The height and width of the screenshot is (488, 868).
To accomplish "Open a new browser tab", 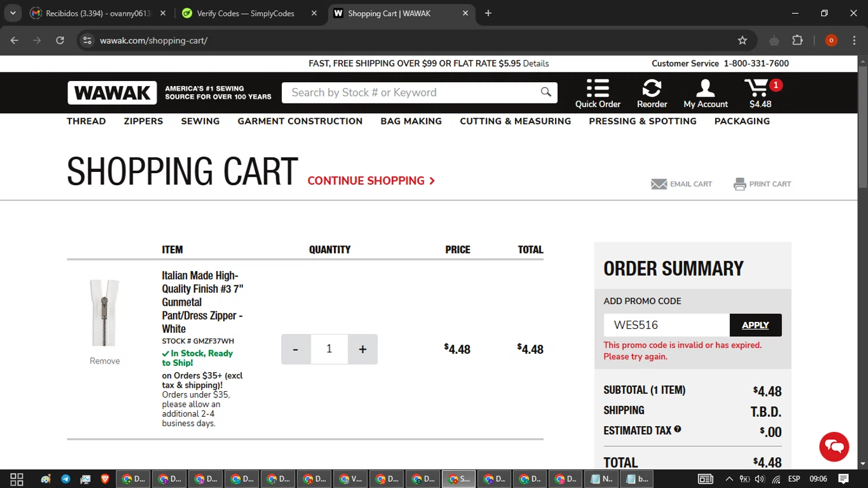I will pos(488,13).
